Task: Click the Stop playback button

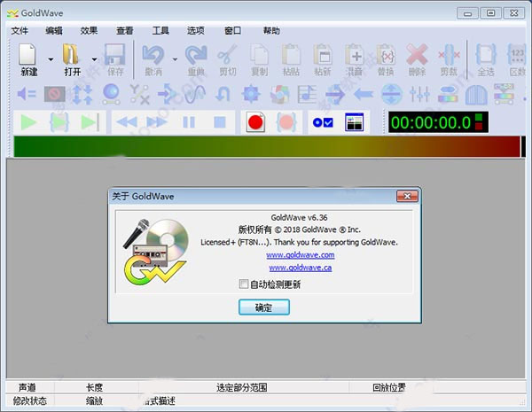Action: pyautogui.click(x=220, y=122)
